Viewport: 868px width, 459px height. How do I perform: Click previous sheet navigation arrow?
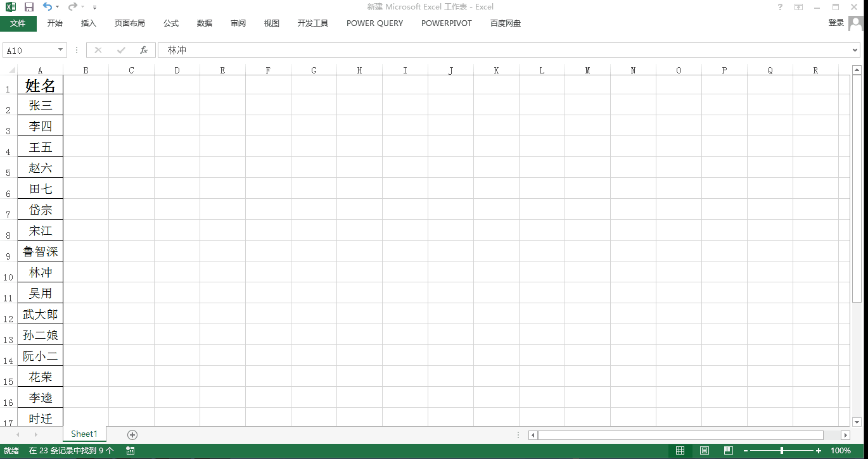click(18, 434)
